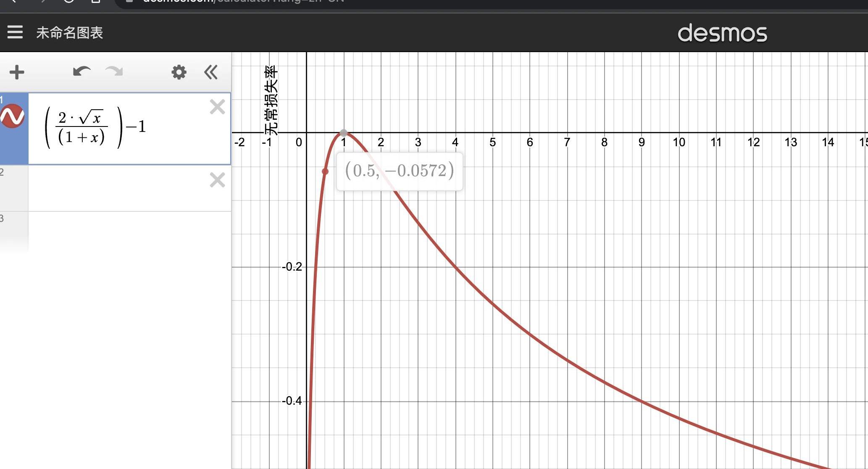Image resolution: width=868 pixels, height=469 pixels.
Task: Click the y-axis label 无常损失率
Action: coord(271,100)
